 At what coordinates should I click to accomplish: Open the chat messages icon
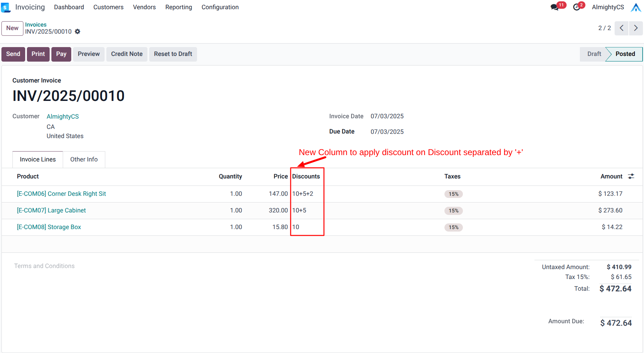pos(555,7)
